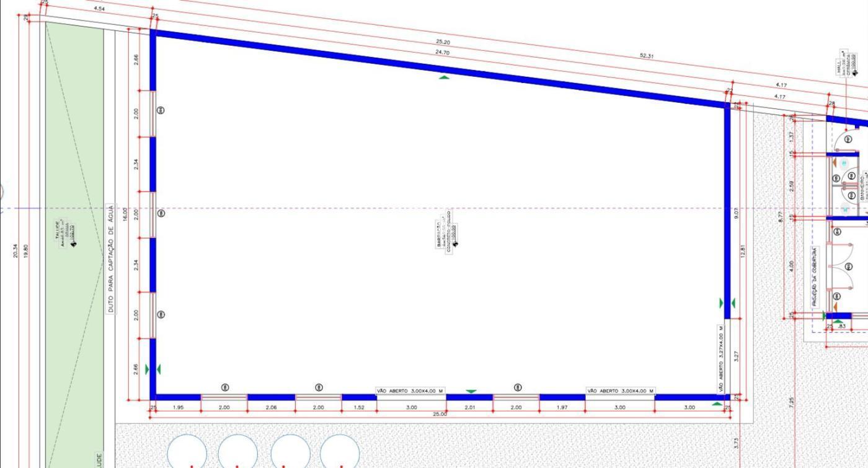Viewport: 868px width, 468px height.
Task: Select the 1.52 bottom dimension text
Action: coord(359,408)
